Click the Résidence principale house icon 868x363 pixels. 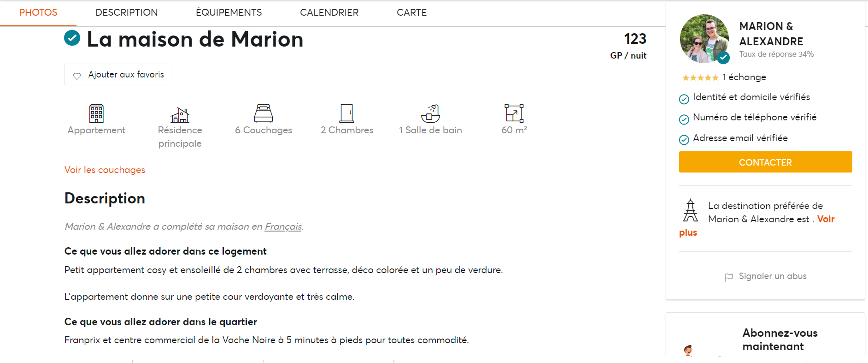coord(180,114)
